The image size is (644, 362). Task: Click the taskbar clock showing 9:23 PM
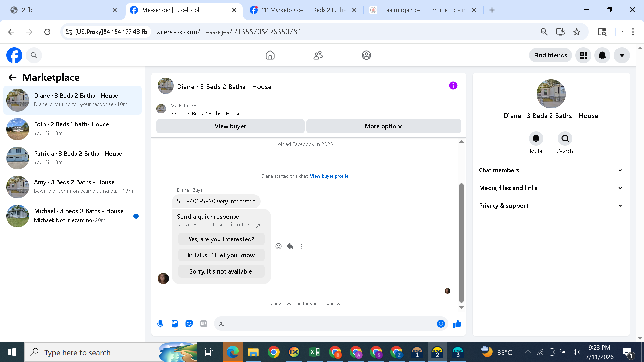[599, 352]
